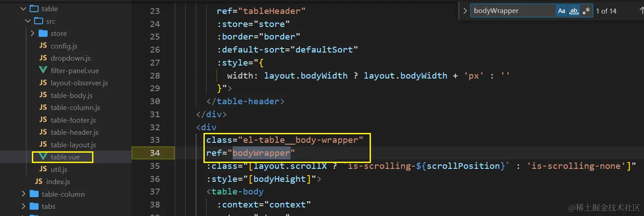The image size is (644, 216).
Task: Open table-body.js file
Action: click(x=71, y=95)
